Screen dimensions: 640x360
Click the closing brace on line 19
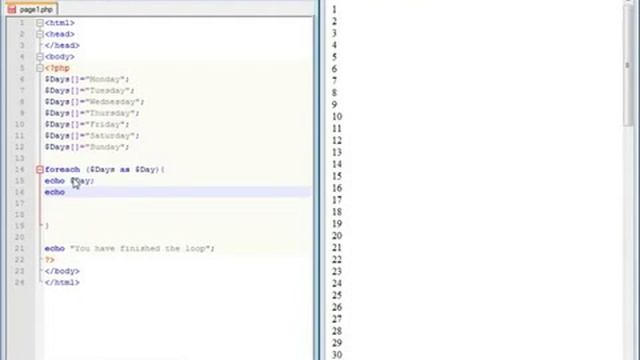click(x=47, y=226)
